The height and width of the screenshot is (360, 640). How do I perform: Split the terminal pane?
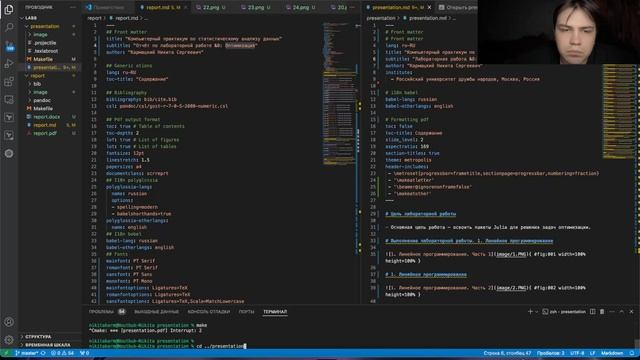(x=592, y=311)
